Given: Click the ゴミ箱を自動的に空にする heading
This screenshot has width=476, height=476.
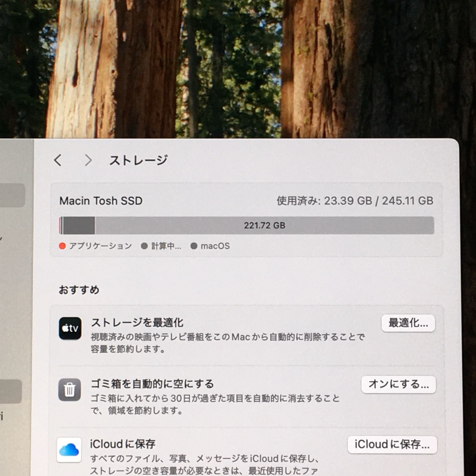Looking at the screenshot, I should click(152, 384).
